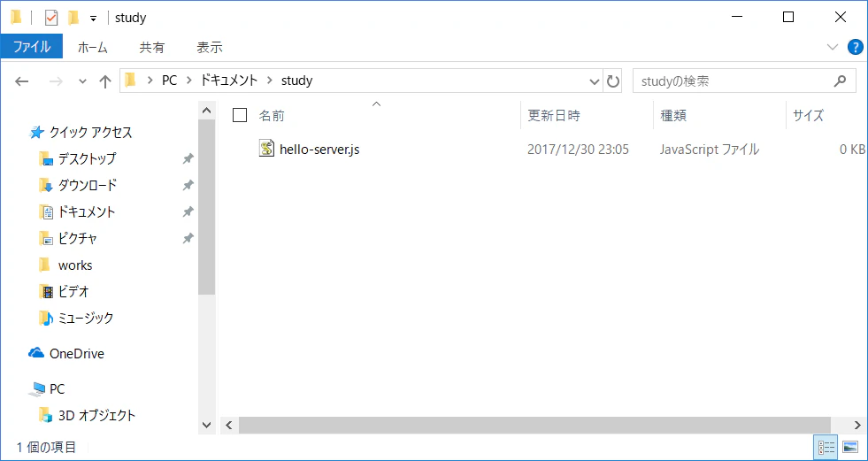This screenshot has width=868, height=461.
Task: Click the Properties quick access toolbar icon
Action: pos(51,18)
